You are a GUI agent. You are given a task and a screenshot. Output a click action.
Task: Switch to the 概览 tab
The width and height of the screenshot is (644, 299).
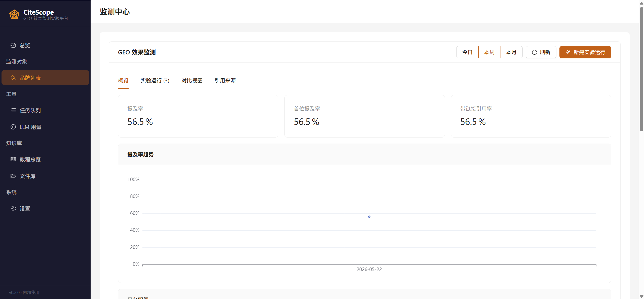(123, 80)
